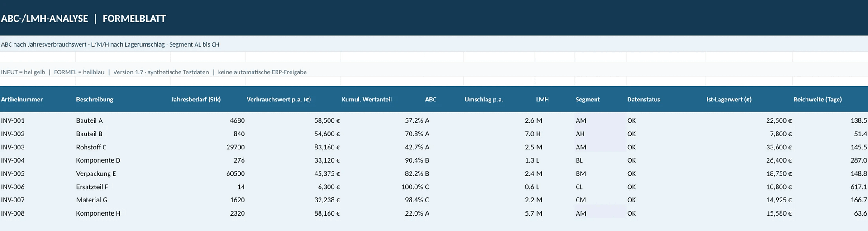Select the Jahresbedarf value 14
Image resolution: width=868 pixels, height=231 pixels.
click(208, 187)
